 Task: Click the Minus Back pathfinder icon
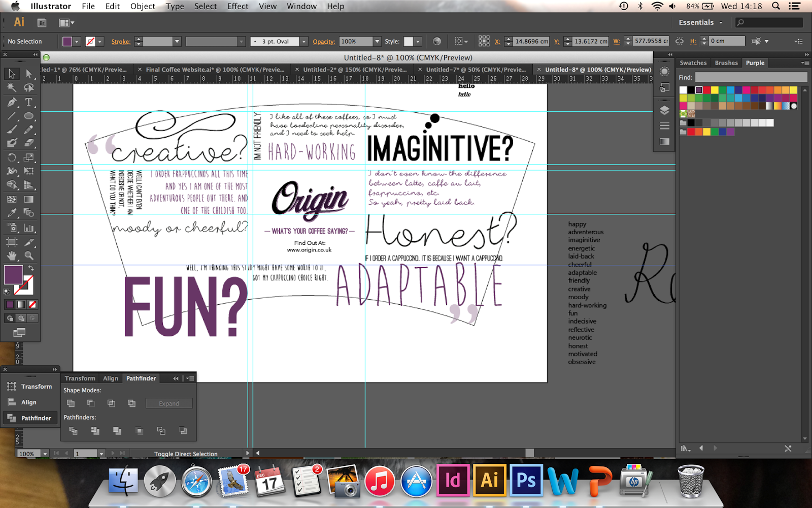tap(183, 431)
